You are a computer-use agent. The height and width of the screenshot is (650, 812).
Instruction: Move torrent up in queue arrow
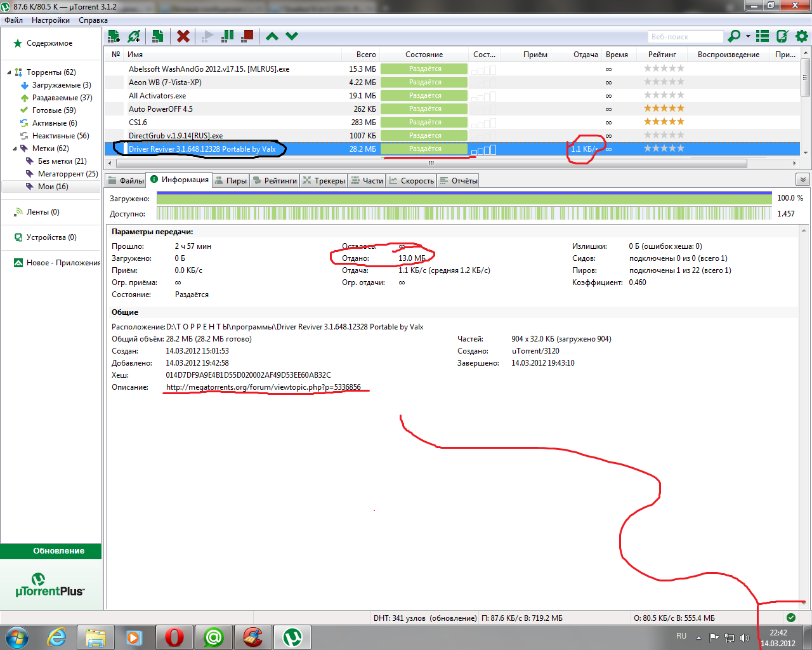(x=272, y=36)
